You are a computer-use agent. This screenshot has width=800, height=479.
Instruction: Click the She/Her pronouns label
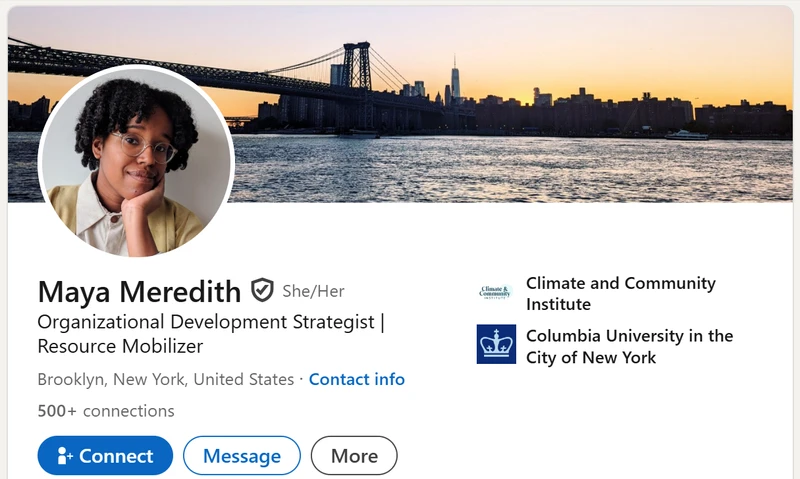[x=313, y=291]
